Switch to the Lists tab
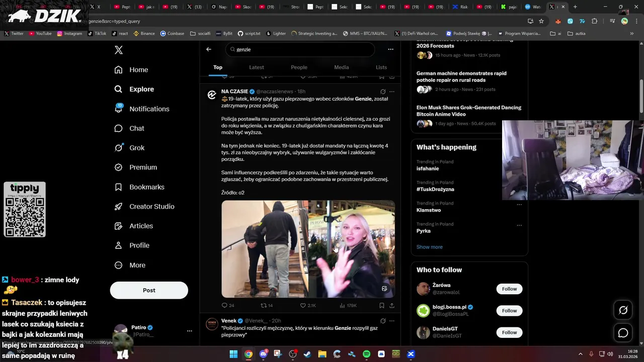Image resolution: width=644 pixels, height=362 pixels. point(381,67)
